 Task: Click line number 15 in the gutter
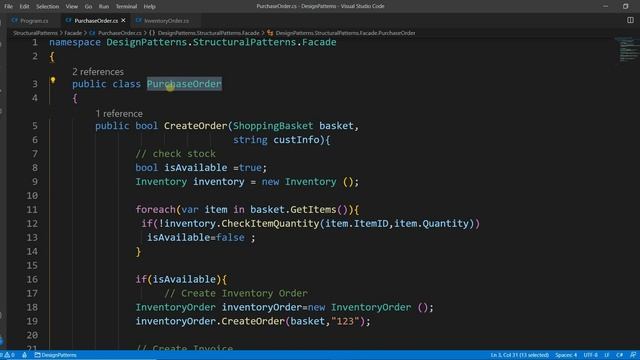(32, 266)
